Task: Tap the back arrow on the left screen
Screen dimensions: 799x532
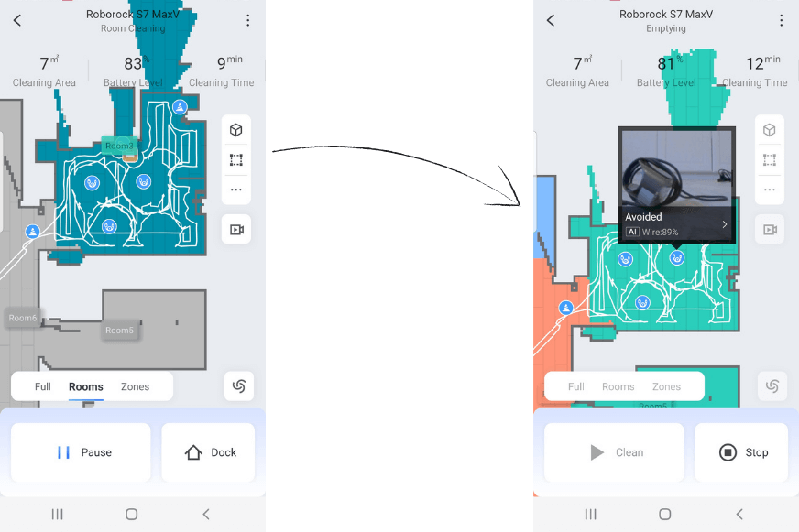Action: (16, 20)
